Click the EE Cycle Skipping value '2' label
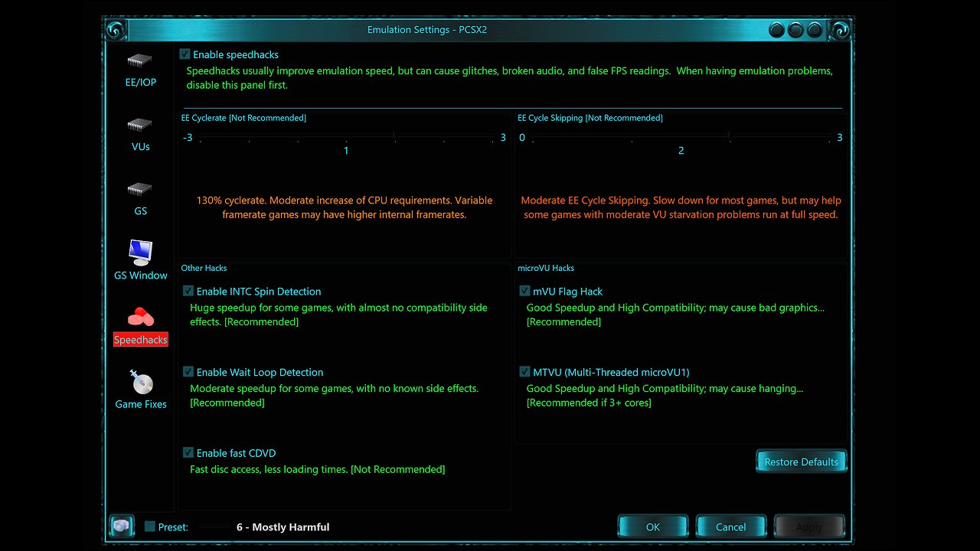This screenshot has height=551, width=980. point(681,151)
